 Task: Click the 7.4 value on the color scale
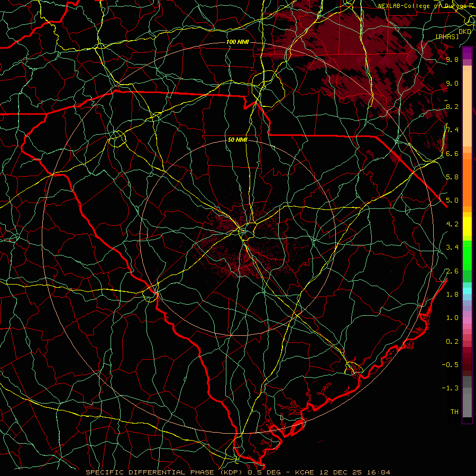click(x=452, y=130)
